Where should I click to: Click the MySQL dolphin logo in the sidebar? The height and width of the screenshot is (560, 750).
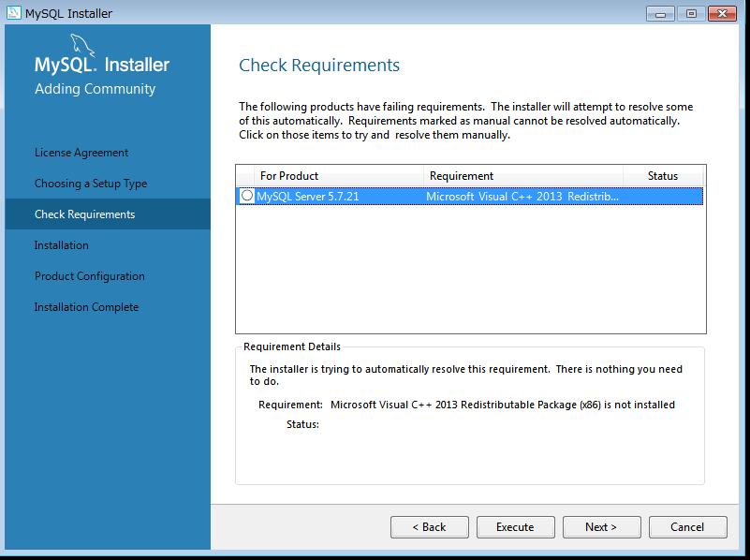(82, 46)
